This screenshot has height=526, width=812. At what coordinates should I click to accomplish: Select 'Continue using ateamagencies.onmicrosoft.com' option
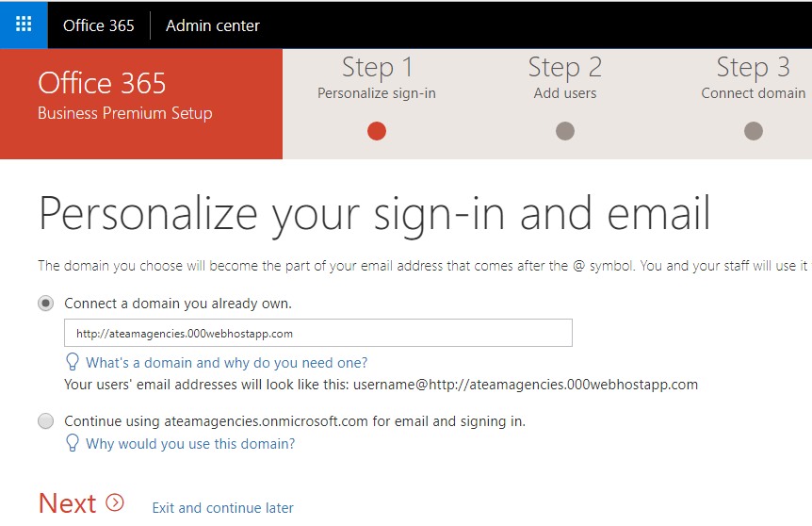(x=45, y=420)
